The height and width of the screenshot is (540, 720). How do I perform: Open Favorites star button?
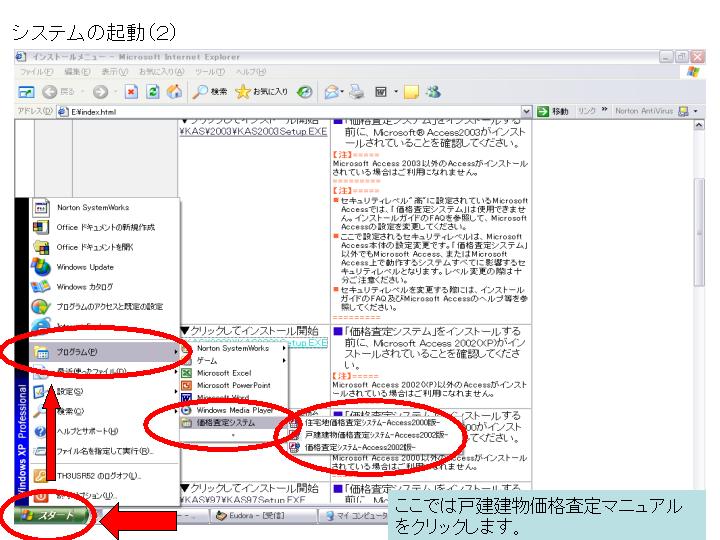[x=262, y=92]
